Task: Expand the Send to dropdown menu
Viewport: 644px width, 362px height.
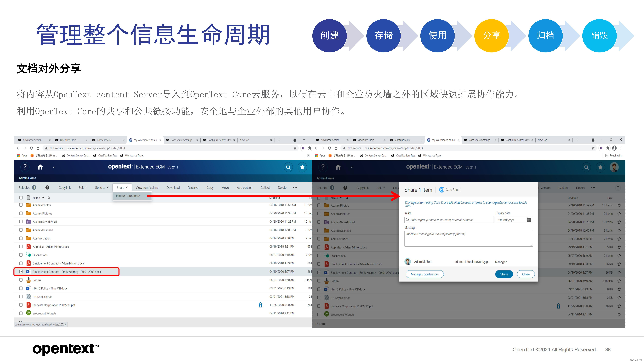Action: [x=102, y=187]
